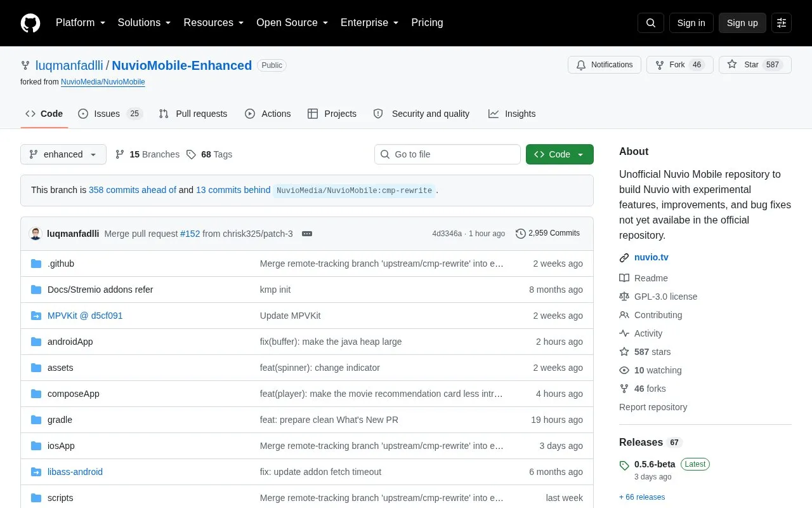Click the Go to file search field
This screenshot has height=508, width=812.
click(x=447, y=154)
